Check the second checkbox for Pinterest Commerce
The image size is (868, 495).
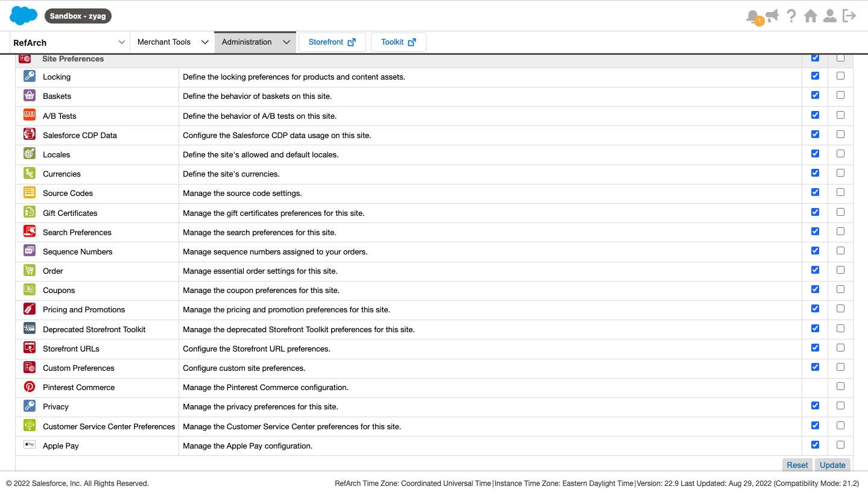click(840, 386)
